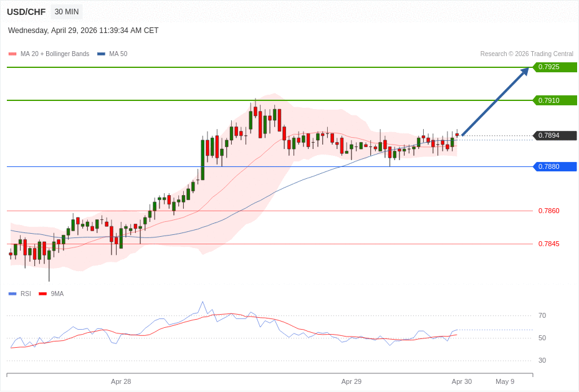Click the Apr 29 date axis label
Viewport: 579px width, 392px height.
351,381
